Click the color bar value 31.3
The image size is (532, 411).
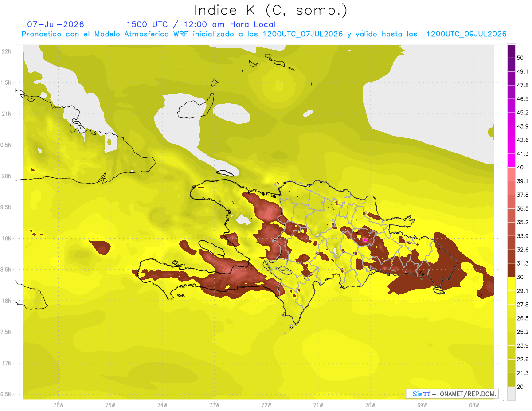[x=523, y=263]
